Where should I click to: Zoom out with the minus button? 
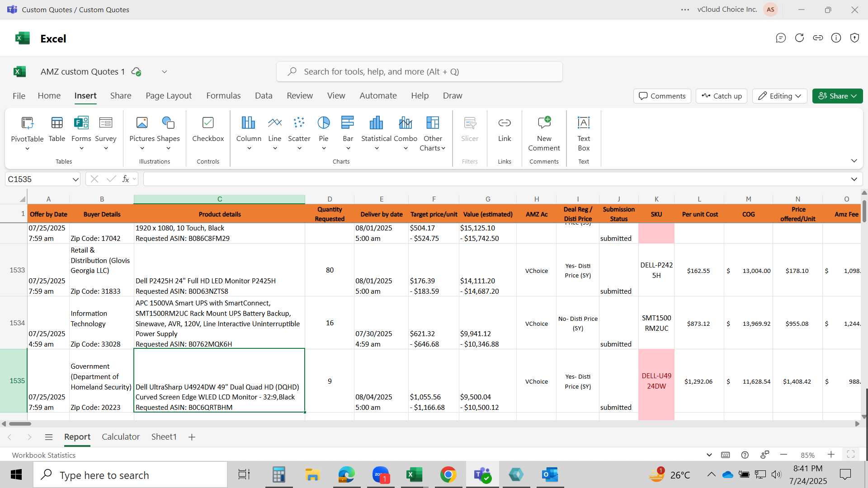click(x=784, y=455)
